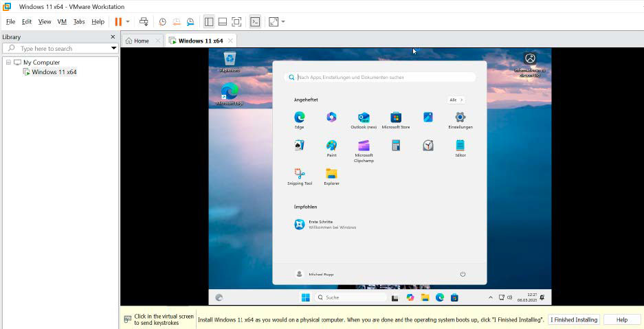
Task: Launch Edge from pinned apps
Action: (x=300, y=120)
